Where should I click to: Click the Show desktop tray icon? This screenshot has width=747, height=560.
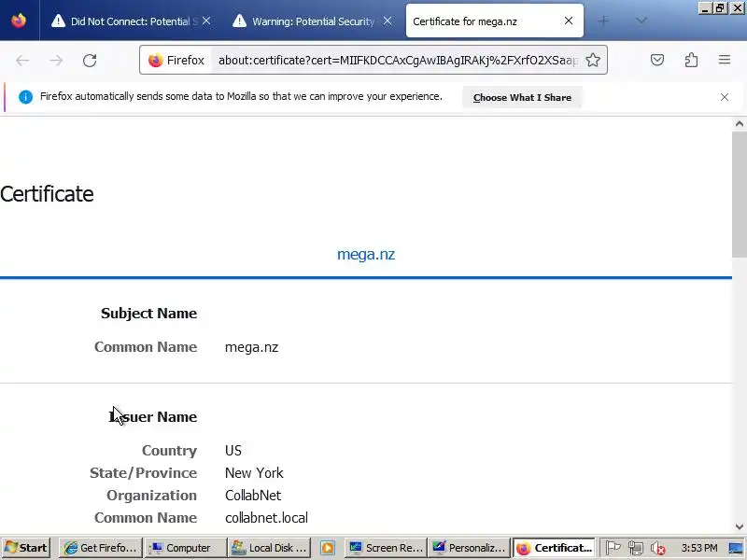click(737, 549)
